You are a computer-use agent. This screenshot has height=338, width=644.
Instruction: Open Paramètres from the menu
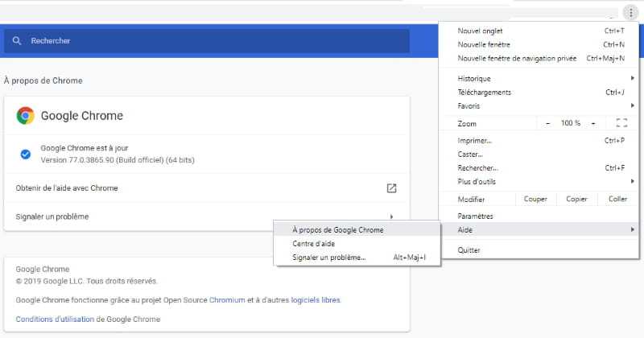(x=539, y=216)
